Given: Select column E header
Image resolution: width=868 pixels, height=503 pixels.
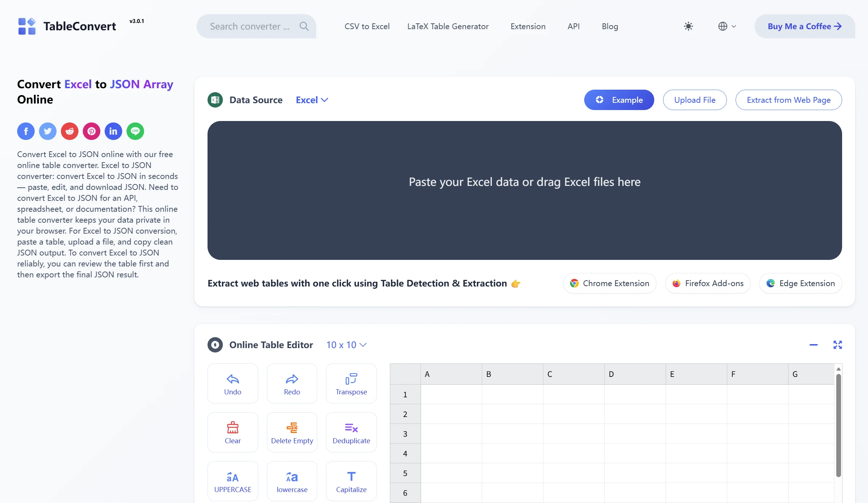Looking at the screenshot, I should [x=696, y=374].
